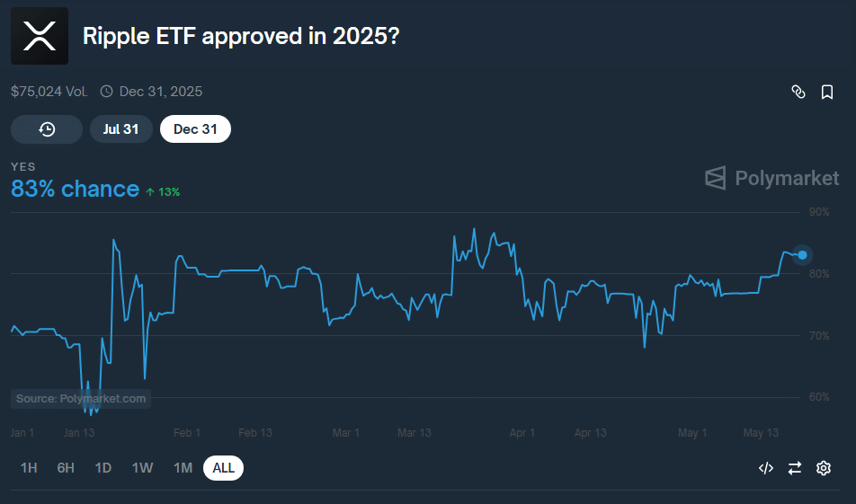Click the current price dot on the chart

(803, 255)
